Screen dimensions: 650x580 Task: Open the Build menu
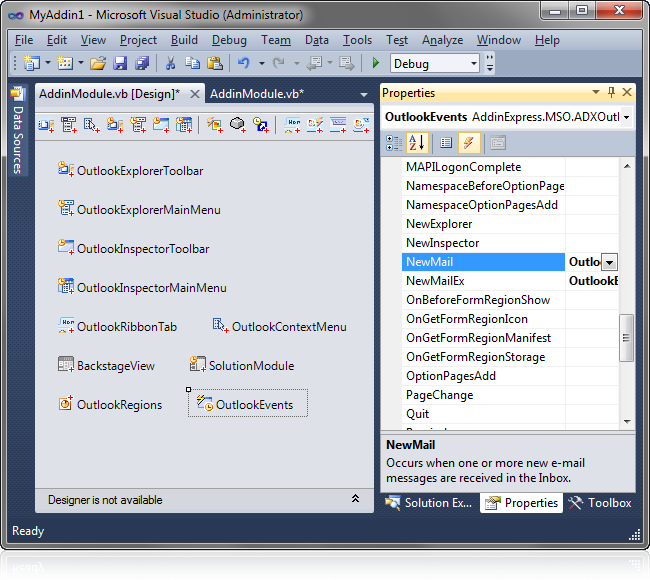pyautogui.click(x=184, y=40)
